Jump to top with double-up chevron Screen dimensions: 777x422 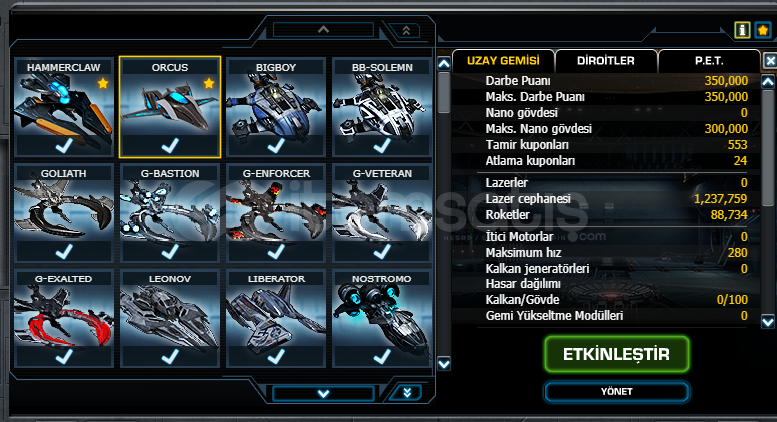point(406,31)
